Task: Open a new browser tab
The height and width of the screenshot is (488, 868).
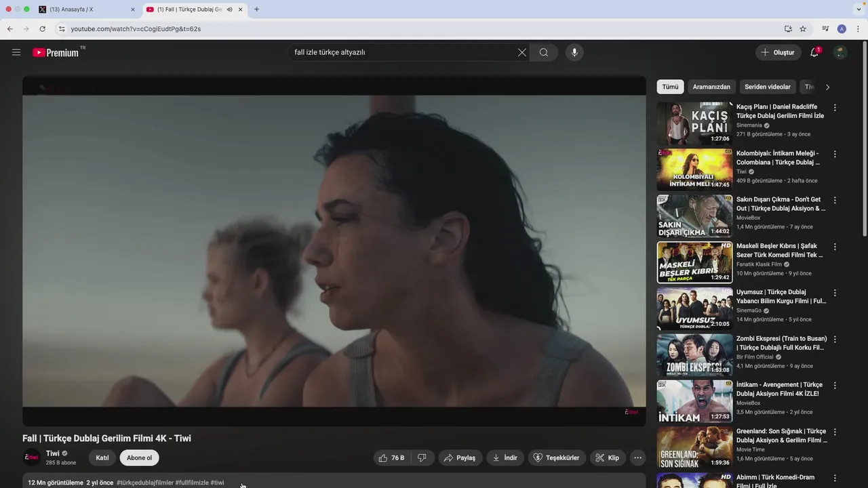Action: pos(256,9)
